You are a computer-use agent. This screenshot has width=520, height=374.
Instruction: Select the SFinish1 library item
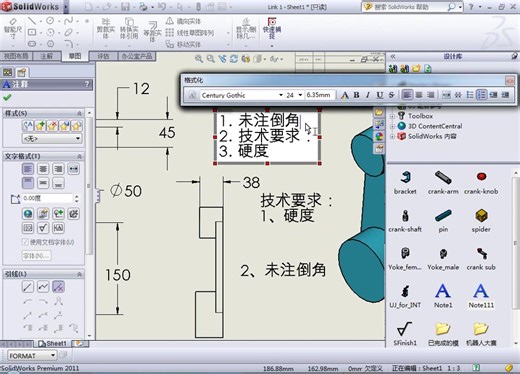pyautogui.click(x=405, y=334)
